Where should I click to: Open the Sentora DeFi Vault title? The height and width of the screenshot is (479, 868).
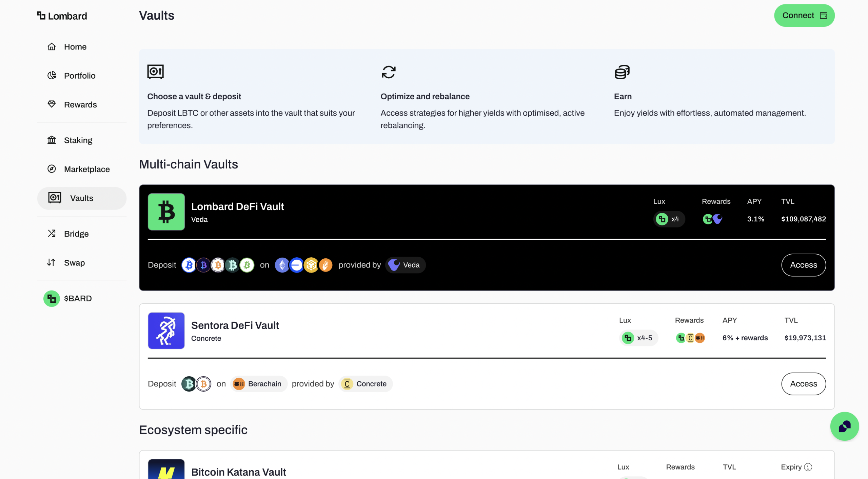235,325
